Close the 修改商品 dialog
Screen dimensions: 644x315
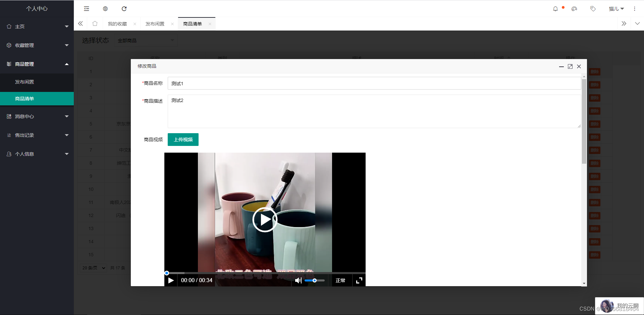(x=579, y=66)
